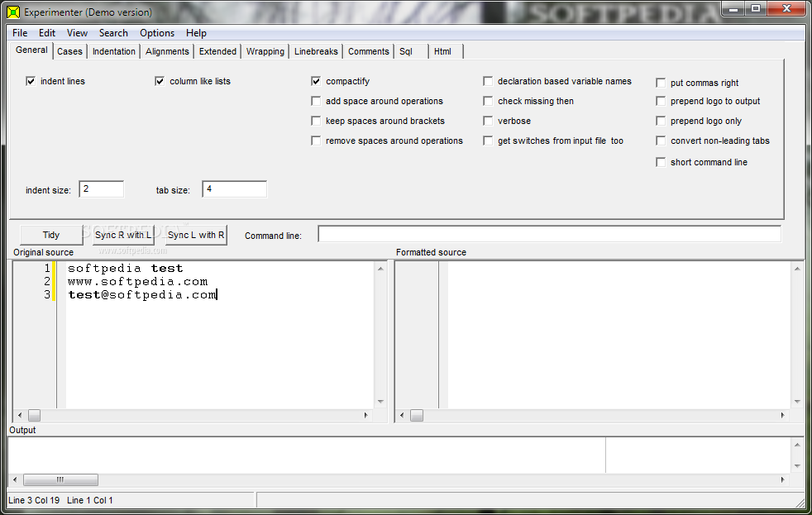Image resolution: width=812 pixels, height=515 pixels.
Task: Click 'test@softpedia.com' line in source
Action: point(142,295)
